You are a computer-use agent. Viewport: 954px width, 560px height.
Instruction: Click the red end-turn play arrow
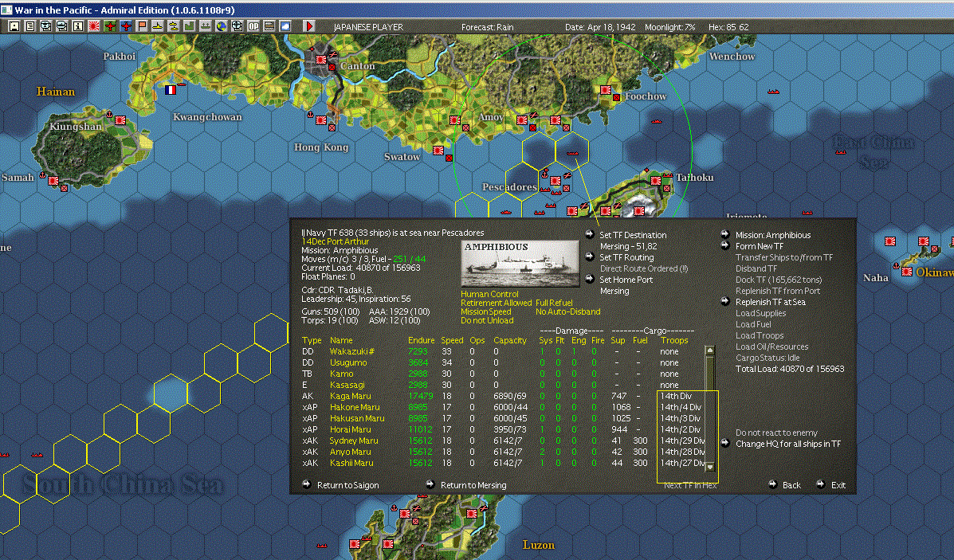pyautogui.click(x=309, y=26)
